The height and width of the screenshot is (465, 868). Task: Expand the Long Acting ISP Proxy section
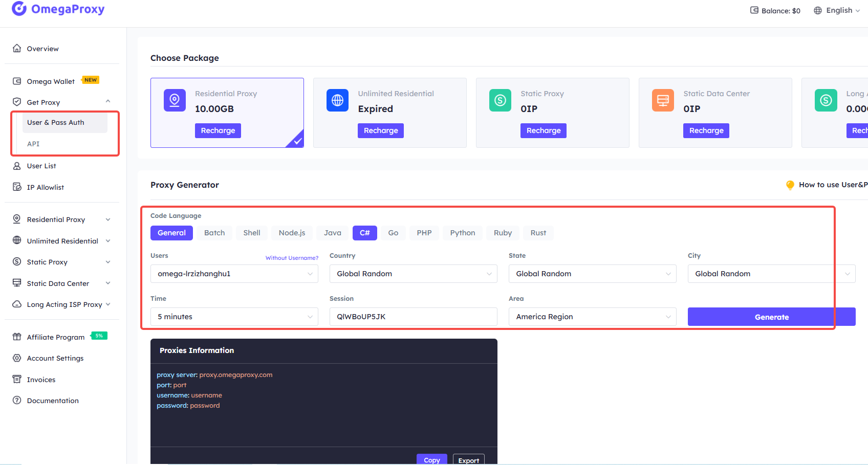tap(108, 304)
